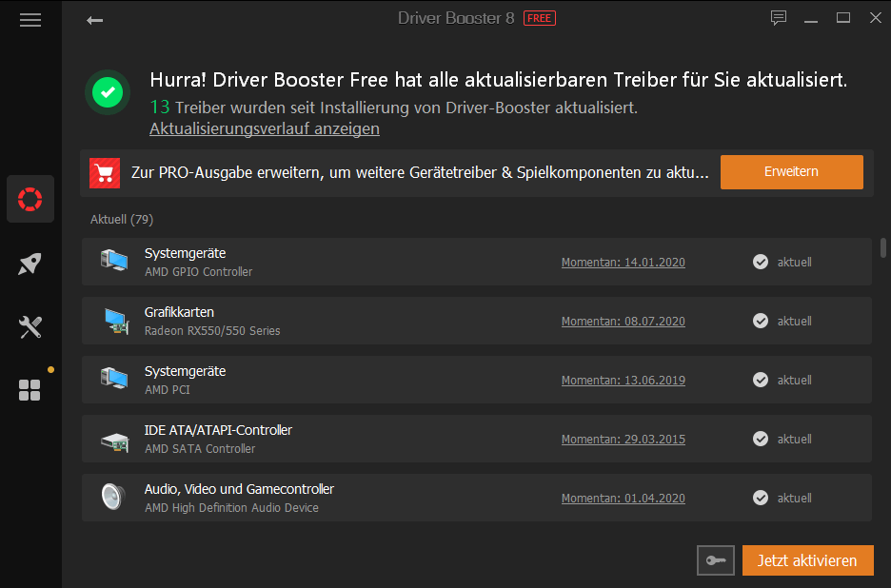This screenshot has width=891, height=588.
Task: Click the AMD High Definition Audio speaker icon
Action: tap(113, 497)
